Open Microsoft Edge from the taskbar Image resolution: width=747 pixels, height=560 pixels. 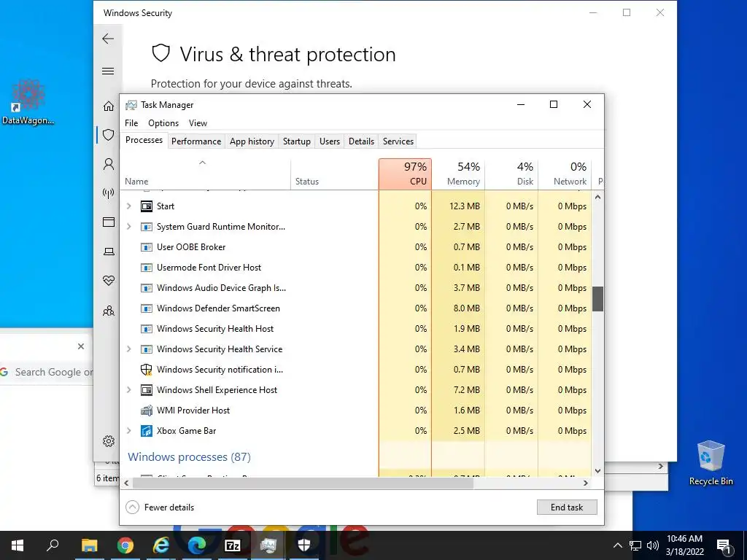[x=197, y=545]
